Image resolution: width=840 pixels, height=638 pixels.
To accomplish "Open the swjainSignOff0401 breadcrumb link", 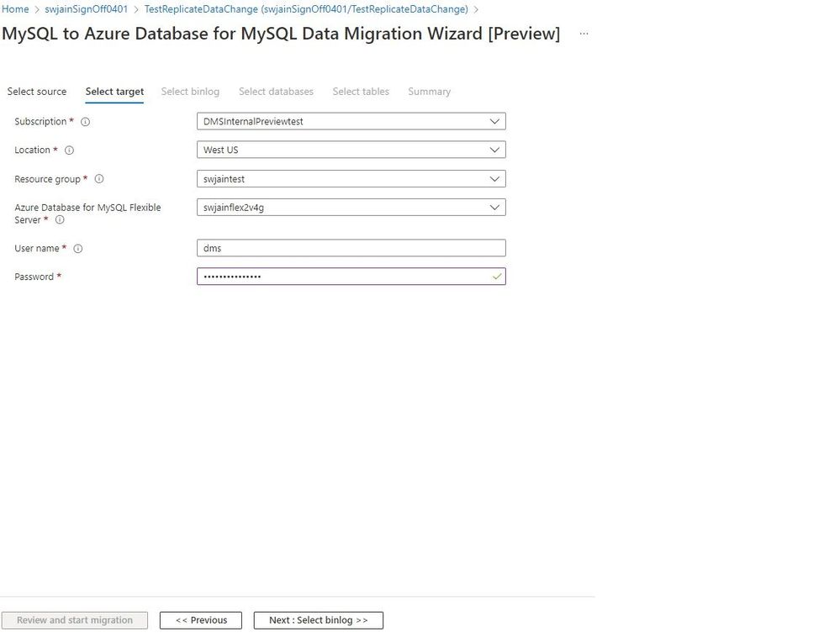I will pos(87,9).
